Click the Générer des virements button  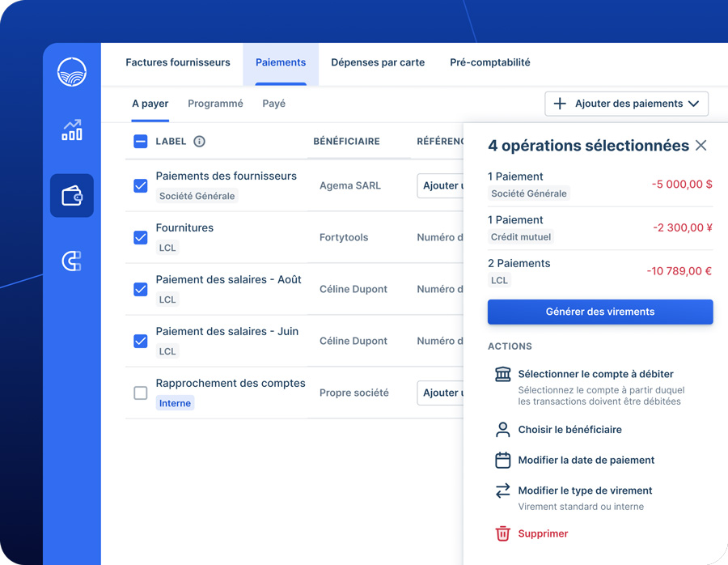[x=600, y=312]
